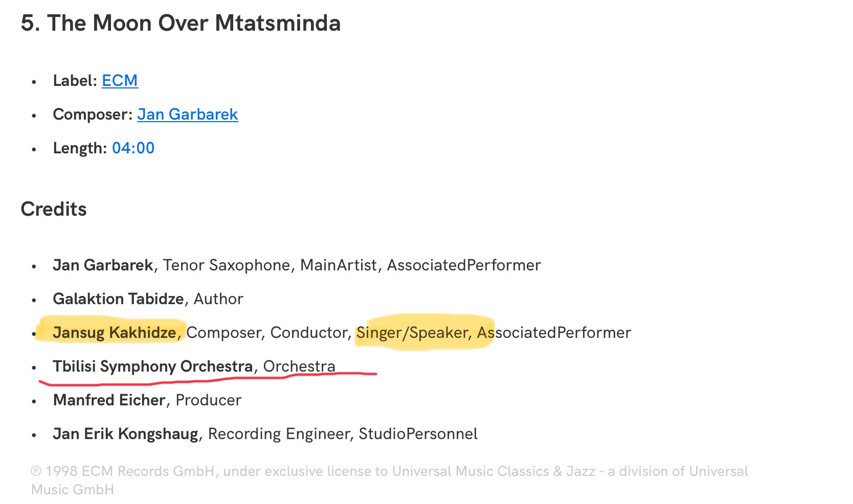Click the Composer: field label

tap(93, 114)
